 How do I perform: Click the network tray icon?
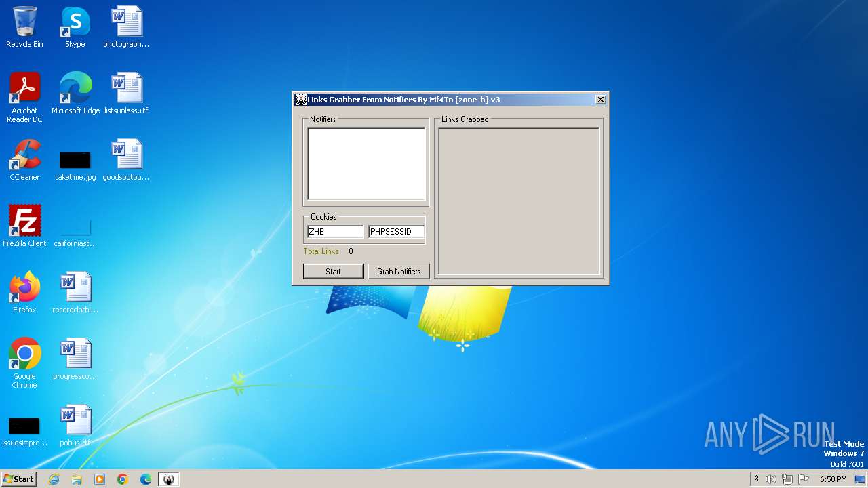[787, 479]
